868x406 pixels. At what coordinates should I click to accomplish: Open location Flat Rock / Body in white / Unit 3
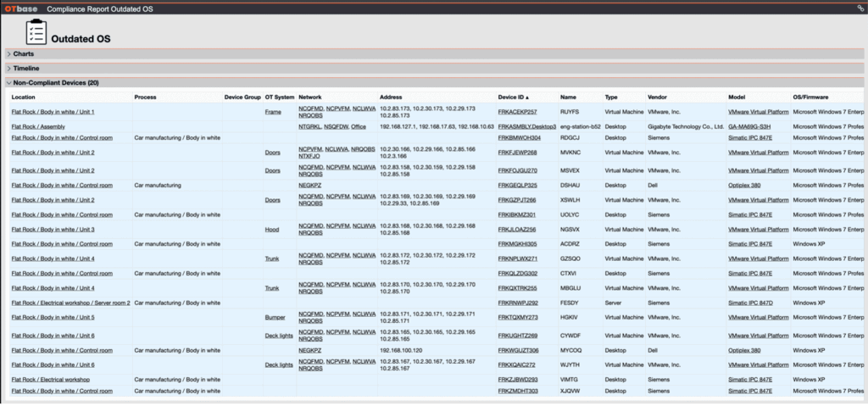pos(53,230)
